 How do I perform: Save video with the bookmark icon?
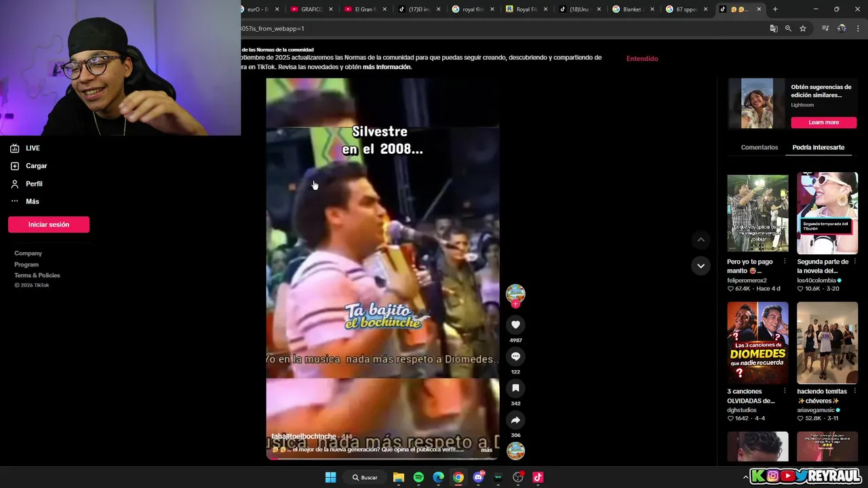click(515, 388)
